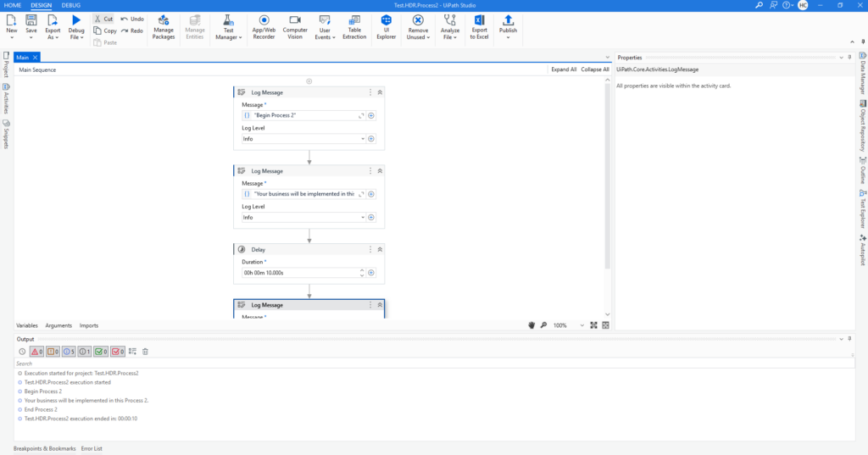
Task: Clear the Output panel with trash icon
Action: [145, 352]
